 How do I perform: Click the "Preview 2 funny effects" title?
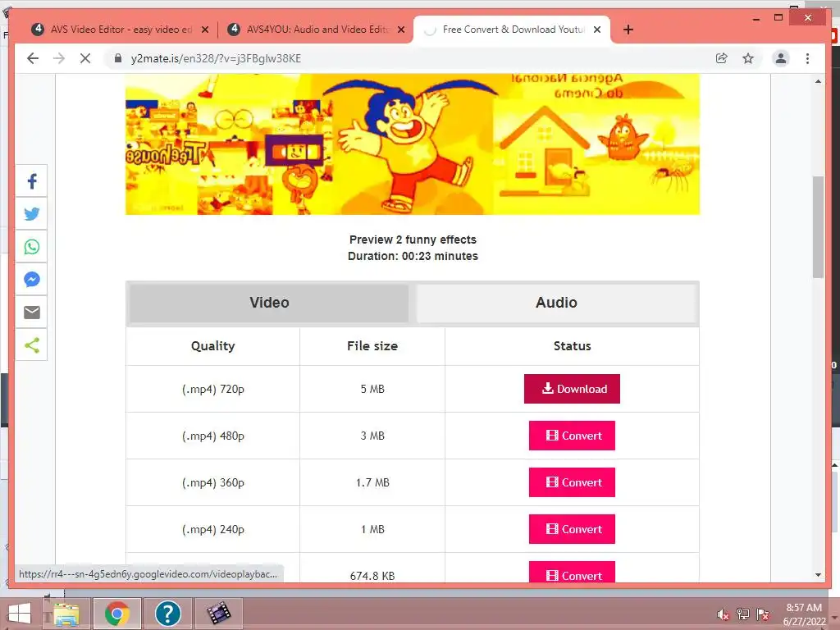(413, 240)
